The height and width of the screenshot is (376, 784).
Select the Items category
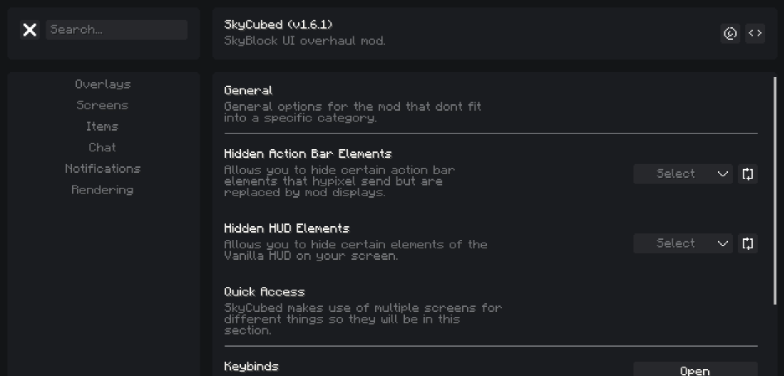(102, 126)
